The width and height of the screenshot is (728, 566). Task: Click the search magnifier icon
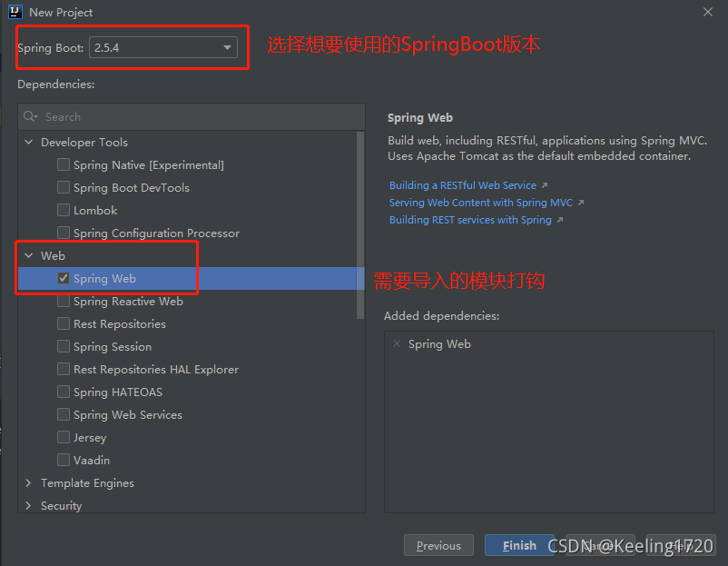click(30, 116)
